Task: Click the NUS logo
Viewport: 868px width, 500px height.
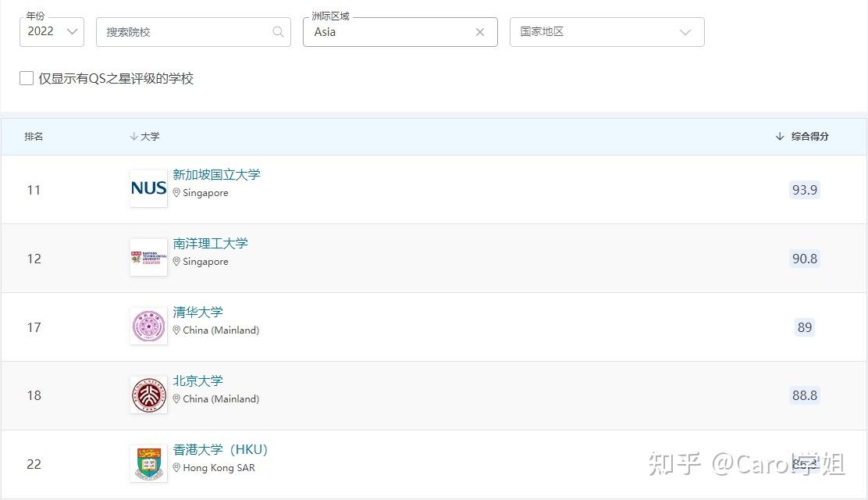Action: coord(148,188)
